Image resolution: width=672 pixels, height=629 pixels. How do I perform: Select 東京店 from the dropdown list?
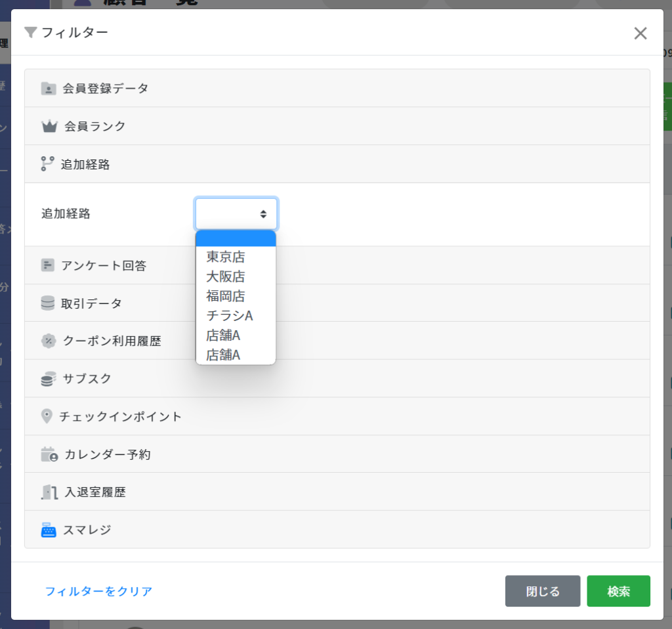226,257
